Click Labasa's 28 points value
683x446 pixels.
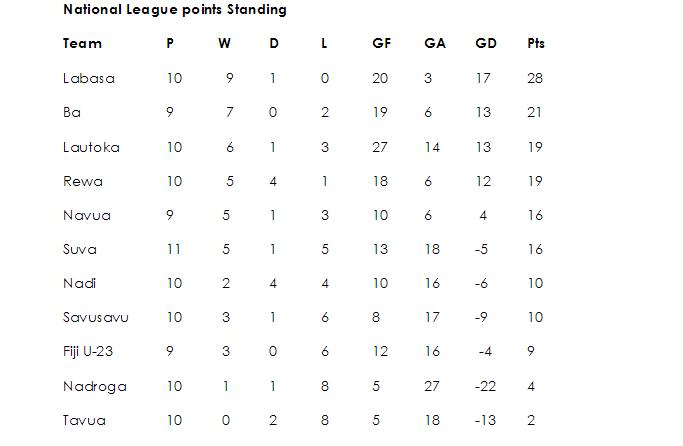pos(535,78)
